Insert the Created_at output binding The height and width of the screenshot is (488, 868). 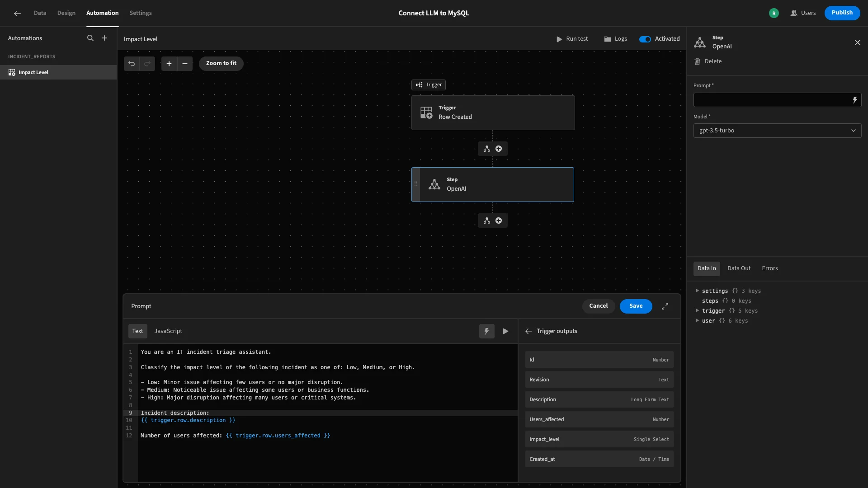coord(599,459)
